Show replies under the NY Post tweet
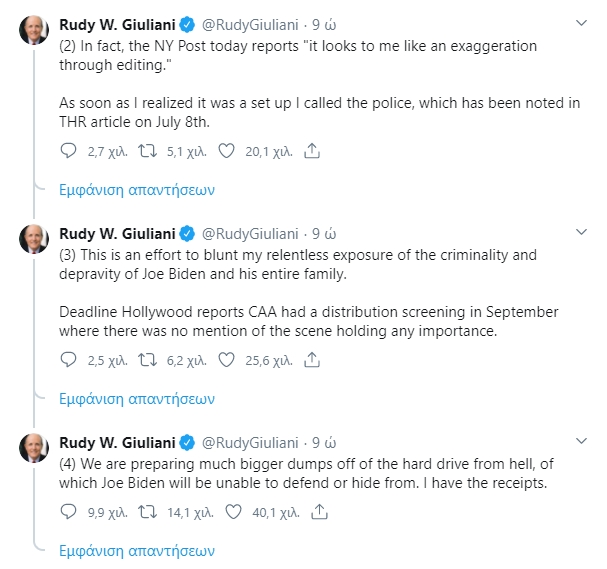This screenshot has height=569, width=607. pos(136,189)
